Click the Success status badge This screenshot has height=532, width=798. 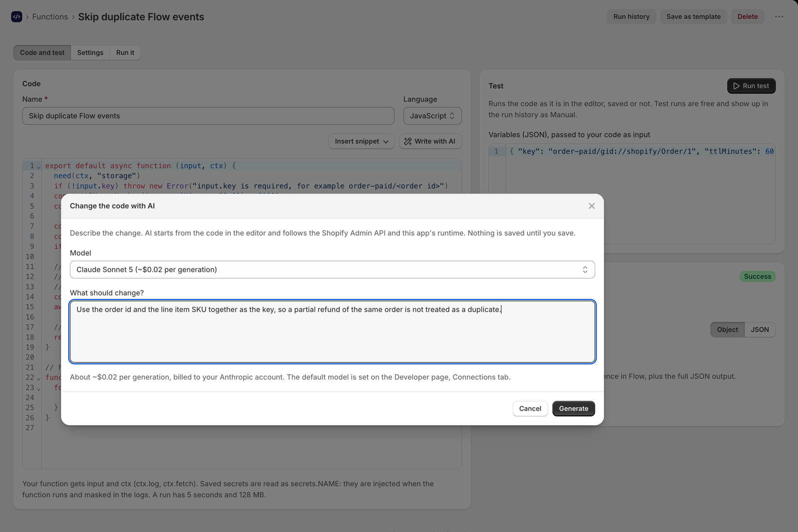pyautogui.click(x=757, y=277)
